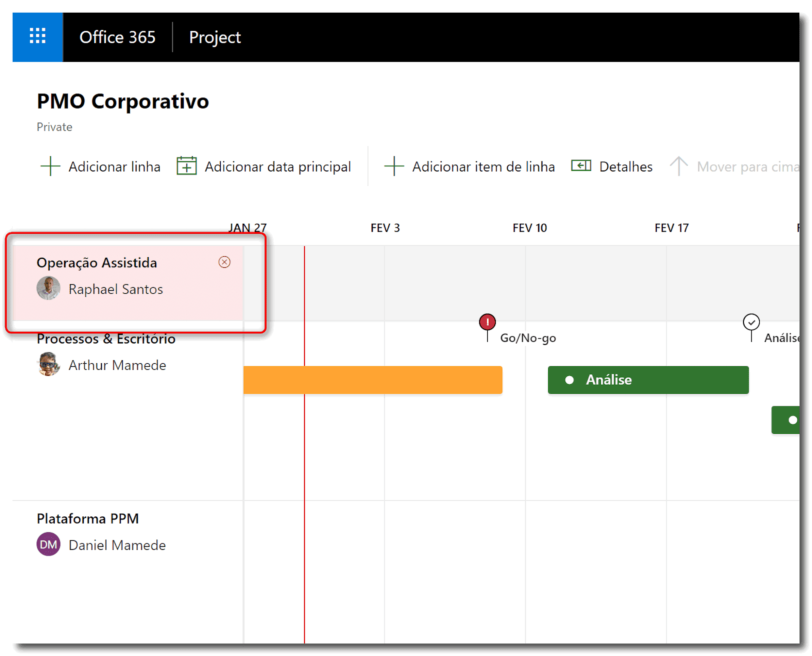
Task: Click the Adicionar item de linha plus icon
Action: 394,166
